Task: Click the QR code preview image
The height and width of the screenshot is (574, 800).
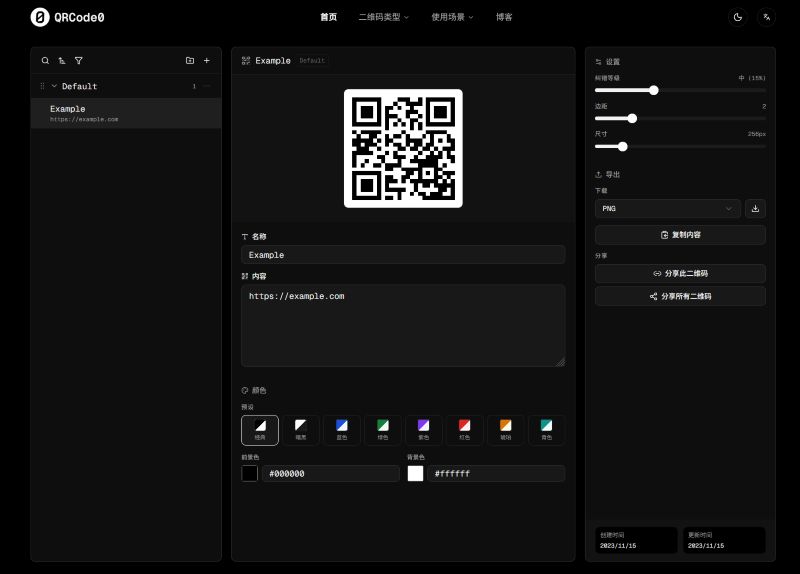Action: pyautogui.click(x=403, y=148)
